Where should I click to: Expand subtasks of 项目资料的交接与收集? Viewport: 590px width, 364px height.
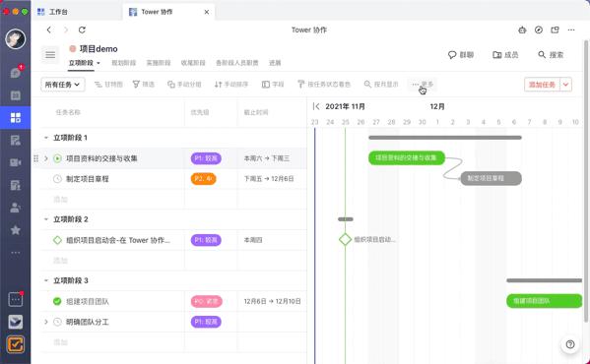point(46,158)
